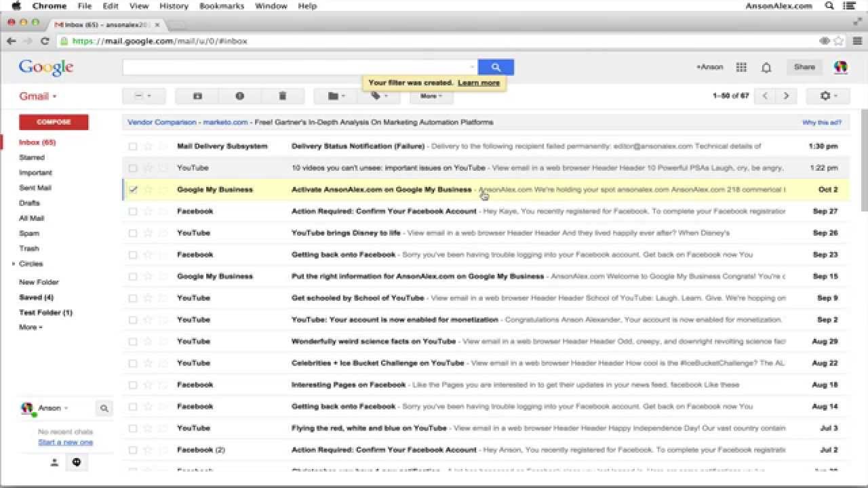Viewport: 868px width, 488px height.
Task: Open the Google apps grid
Action: 741,67
